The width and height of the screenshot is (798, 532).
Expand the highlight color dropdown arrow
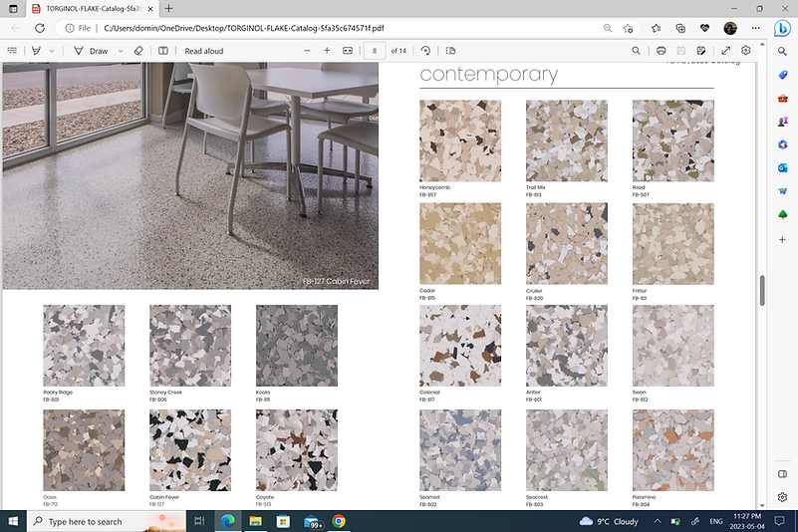[x=52, y=51]
